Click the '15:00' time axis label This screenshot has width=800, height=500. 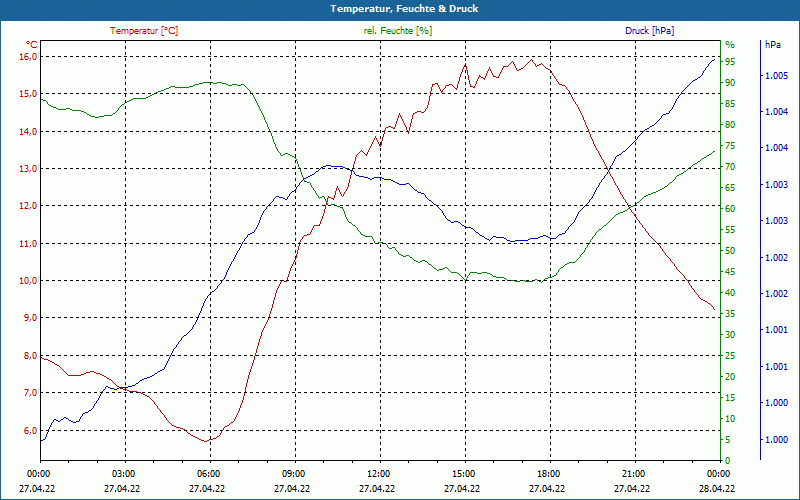tap(462, 474)
